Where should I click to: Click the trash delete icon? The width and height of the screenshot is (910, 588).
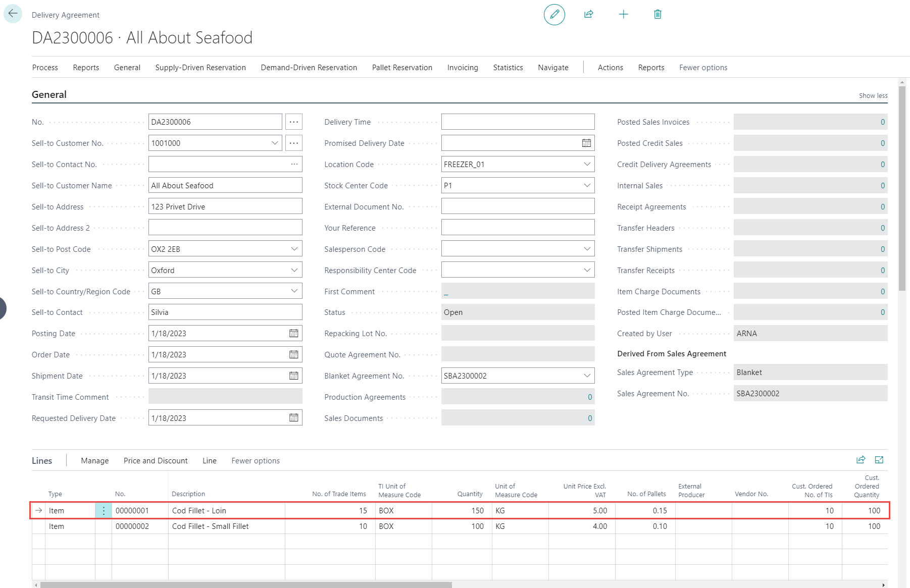click(658, 14)
